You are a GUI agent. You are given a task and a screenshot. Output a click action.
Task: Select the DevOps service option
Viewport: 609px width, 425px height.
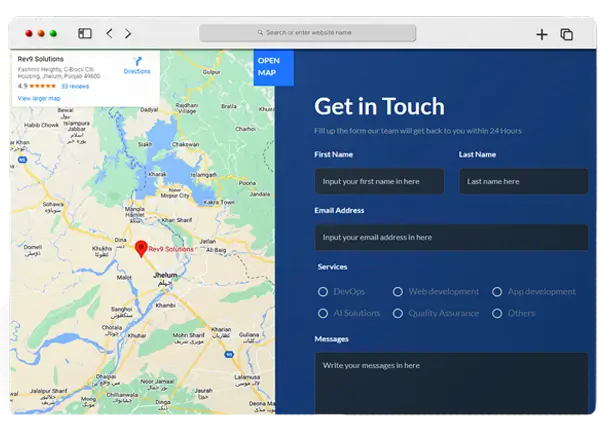click(x=323, y=291)
